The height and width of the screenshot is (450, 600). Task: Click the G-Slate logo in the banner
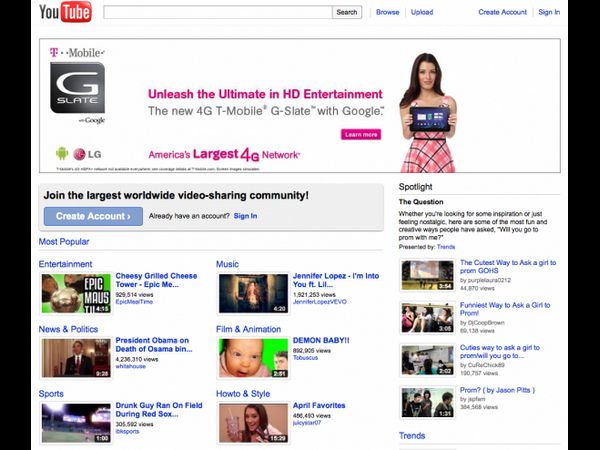pos(78,88)
